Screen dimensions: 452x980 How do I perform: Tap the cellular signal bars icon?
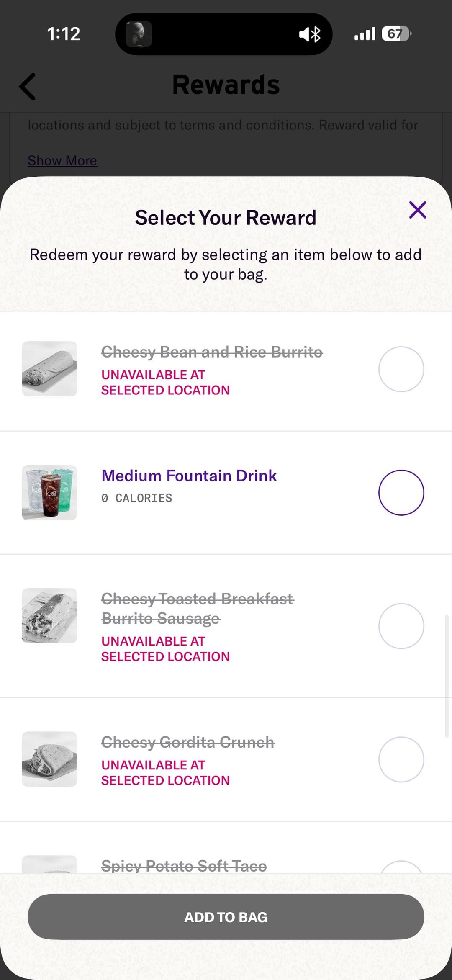[365, 34]
